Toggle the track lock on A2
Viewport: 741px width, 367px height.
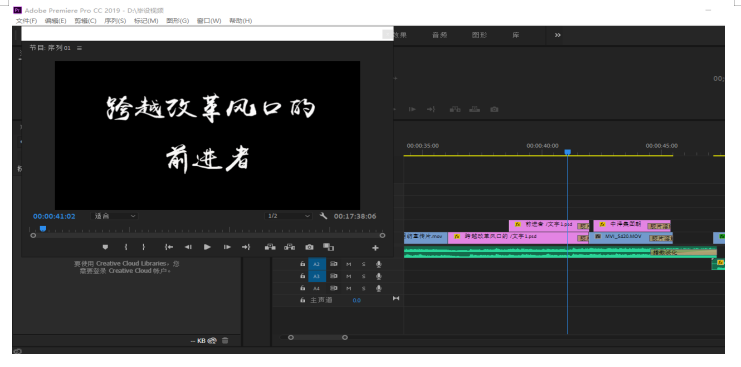(302, 264)
